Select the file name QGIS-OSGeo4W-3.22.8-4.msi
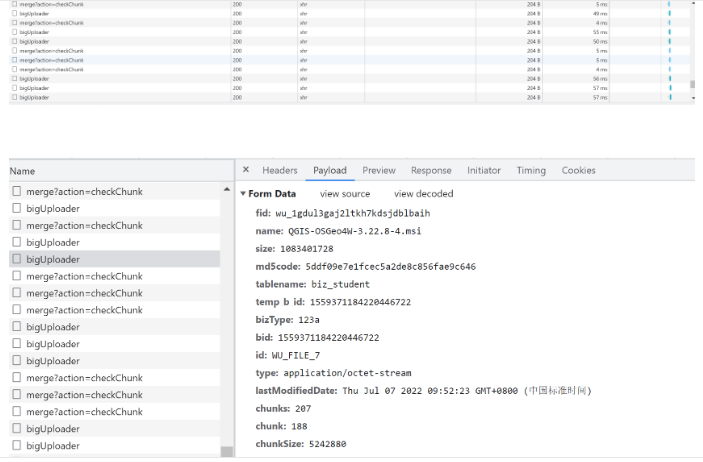703x462 pixels. coord(354,231)
